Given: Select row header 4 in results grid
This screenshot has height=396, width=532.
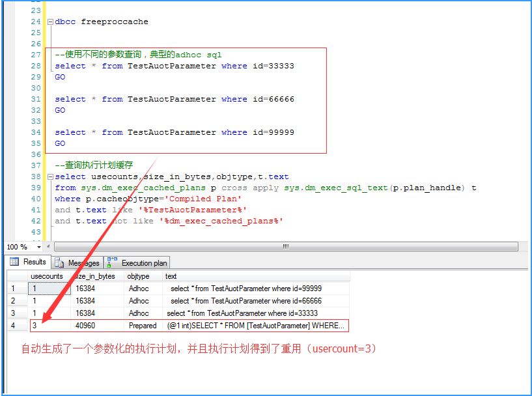Looking at the screenshot, I should coord(18,326).
